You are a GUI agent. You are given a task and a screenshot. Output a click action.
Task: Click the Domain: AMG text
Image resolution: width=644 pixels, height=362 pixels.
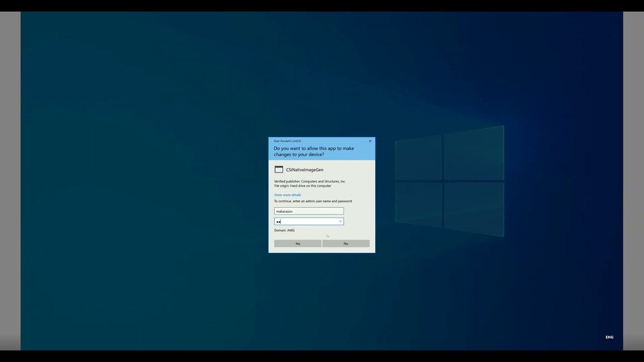pyautogui.click(x=284, y=230)
